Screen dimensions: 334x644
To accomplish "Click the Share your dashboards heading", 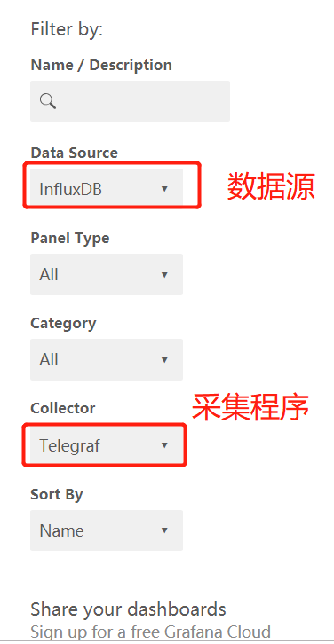I will click(128, 610).
